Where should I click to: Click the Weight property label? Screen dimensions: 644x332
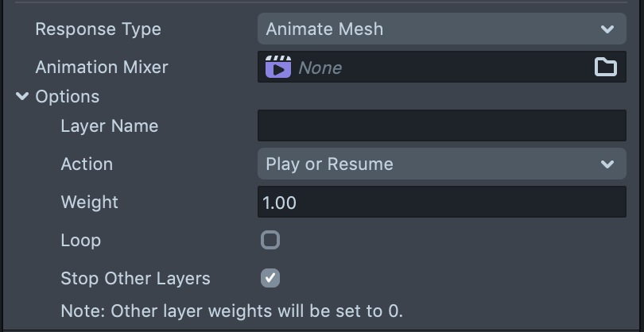click(x=89, y=203)
